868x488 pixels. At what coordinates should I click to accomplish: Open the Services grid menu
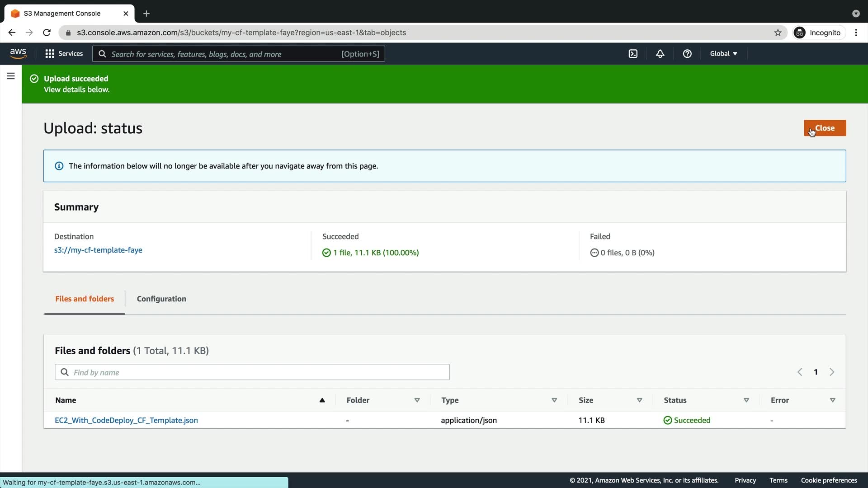pyautogui.click(x=64, y=54)
